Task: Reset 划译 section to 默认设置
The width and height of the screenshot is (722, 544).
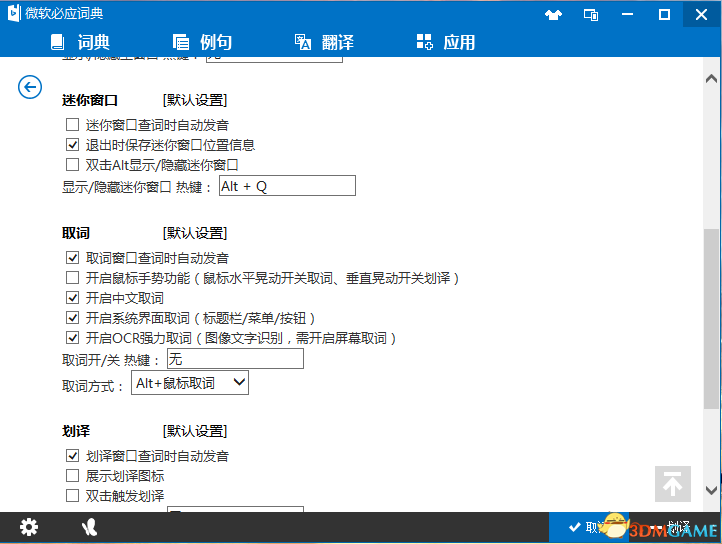Action: 195,431
